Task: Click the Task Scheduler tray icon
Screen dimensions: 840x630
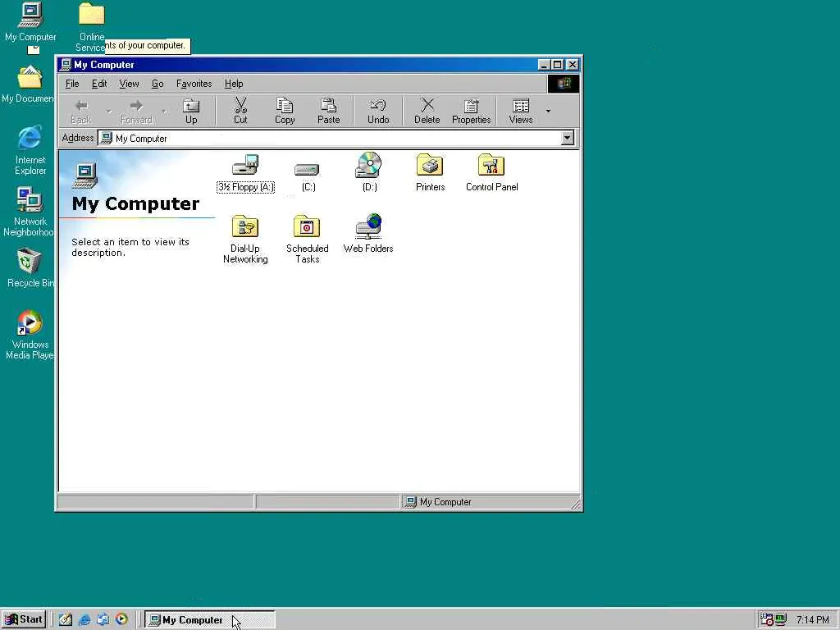Action: point(767,620)
